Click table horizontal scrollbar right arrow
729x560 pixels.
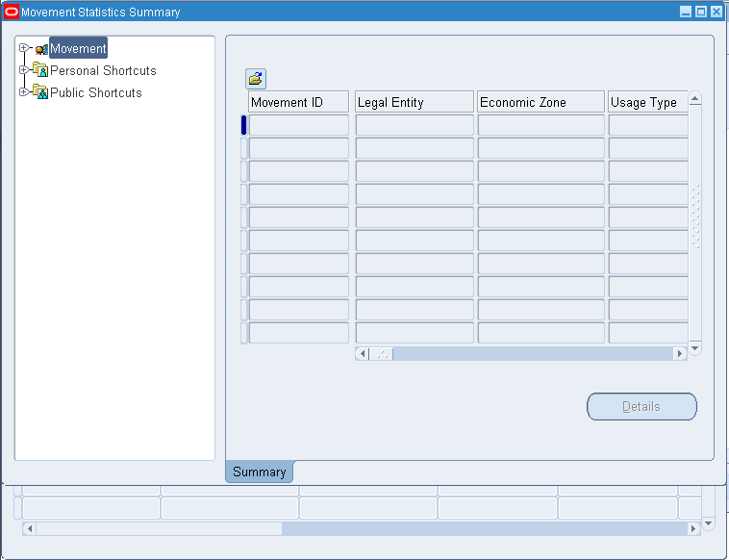[680, 354]
